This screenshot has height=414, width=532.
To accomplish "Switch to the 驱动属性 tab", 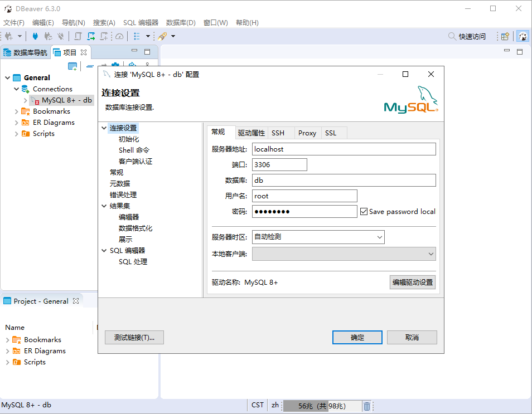I will (x=252, y=133).
